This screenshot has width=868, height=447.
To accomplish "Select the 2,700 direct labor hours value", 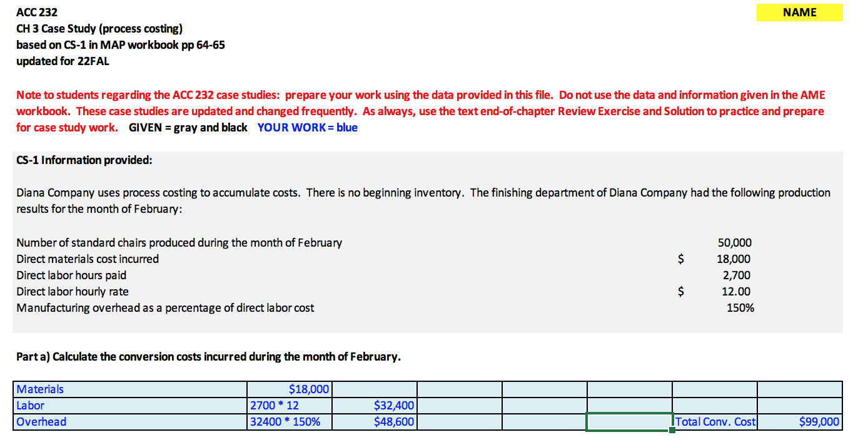I will click(x=738, y=275).
